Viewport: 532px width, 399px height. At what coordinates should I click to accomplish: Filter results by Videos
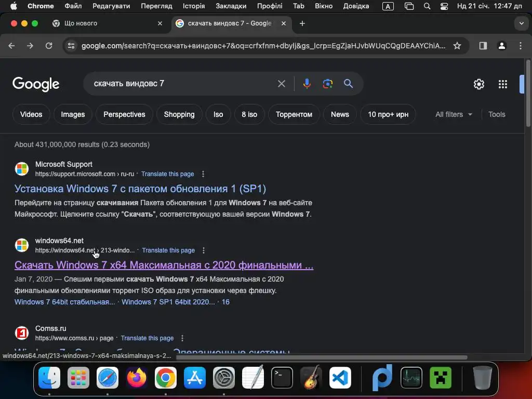[31, 115]
